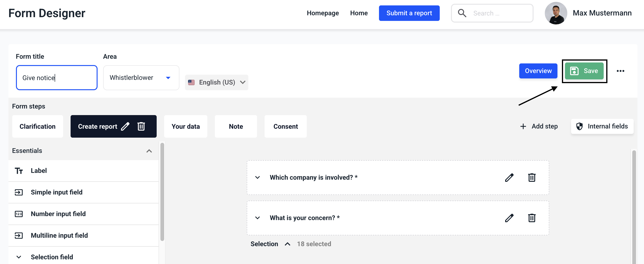Expand the 'Which company is involved?' question
Viewport: 644px width, 264px height.
tap(257, 178)
